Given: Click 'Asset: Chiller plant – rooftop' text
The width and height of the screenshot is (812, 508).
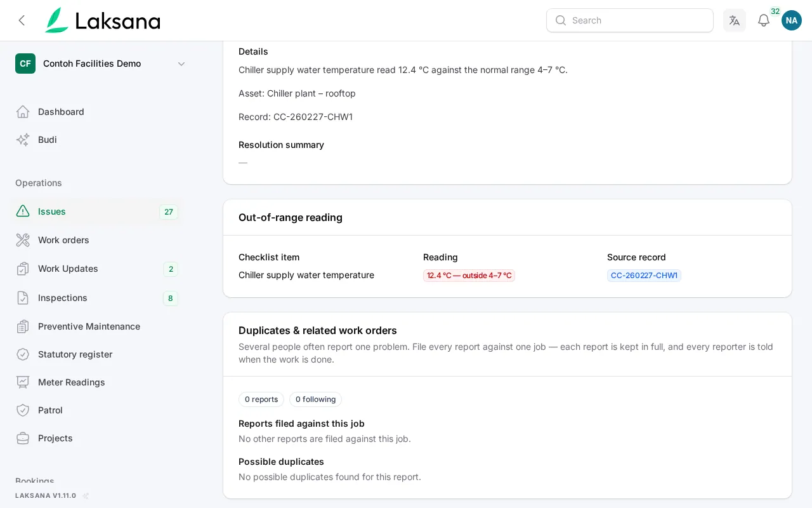Looking at the screenshot, I should tap(297, 93).
